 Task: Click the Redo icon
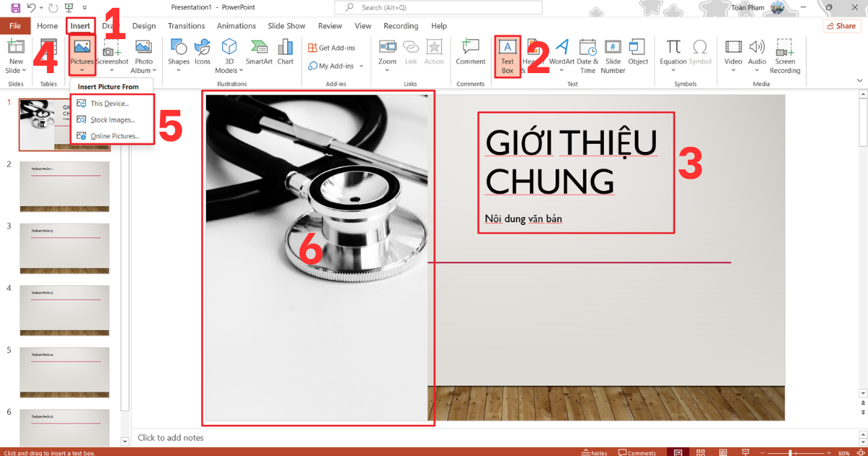click(53, 8)
